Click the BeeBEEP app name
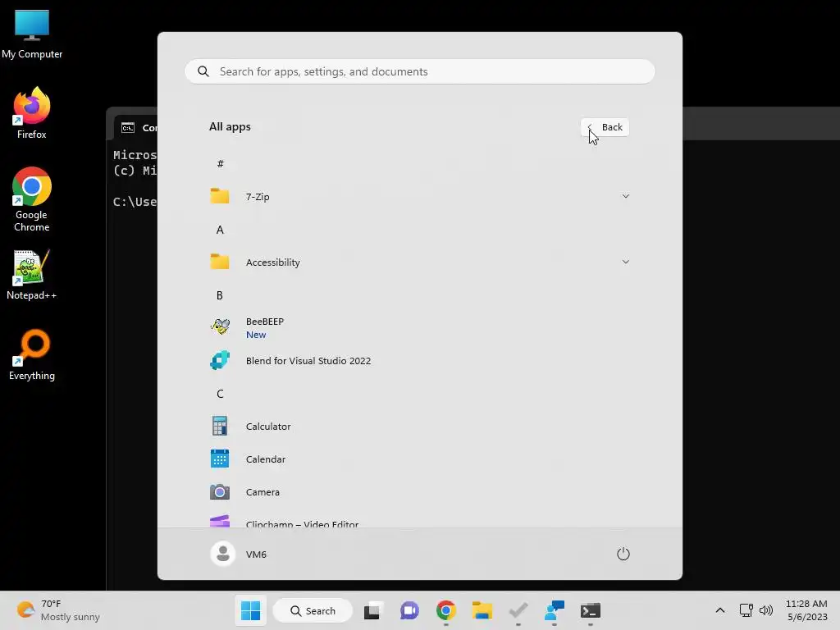Screen dimensions: 840x630 (x=265, y=322)
